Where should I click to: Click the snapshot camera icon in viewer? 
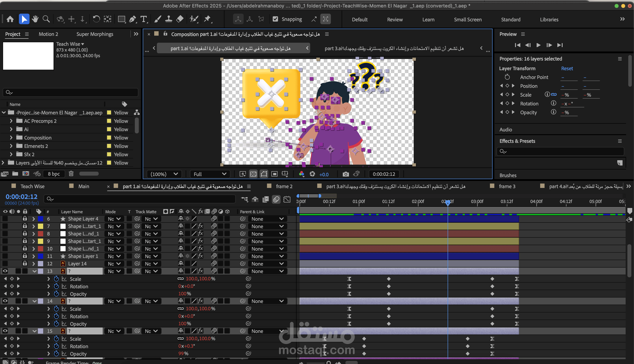tap(345, 174)
